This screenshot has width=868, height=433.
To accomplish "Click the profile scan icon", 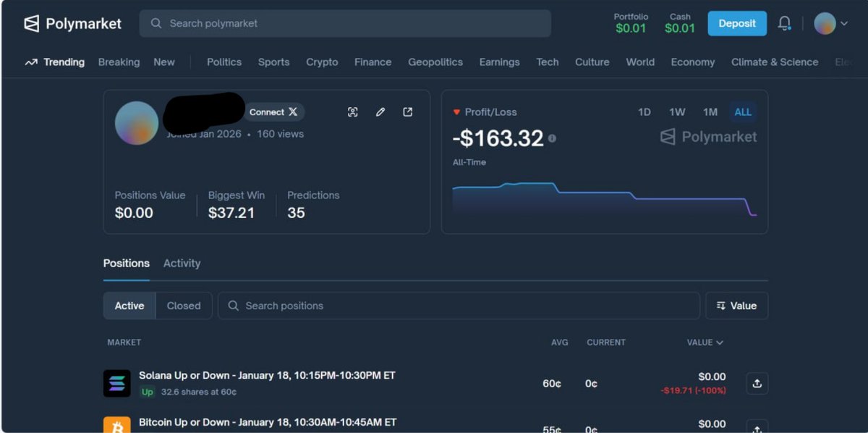I will (x=353, y=112).
